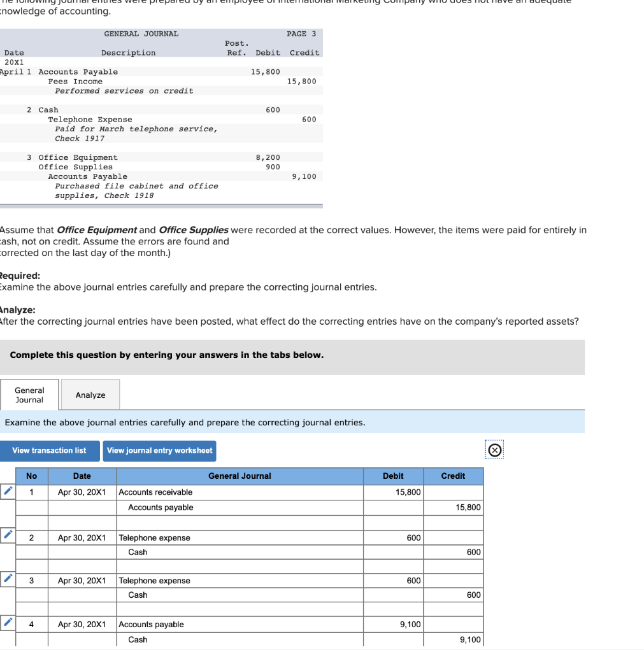Viewport: 644px width, 652px height.
Task: Click the PAGE 3 label in journal header
Action: click(301, 34)
